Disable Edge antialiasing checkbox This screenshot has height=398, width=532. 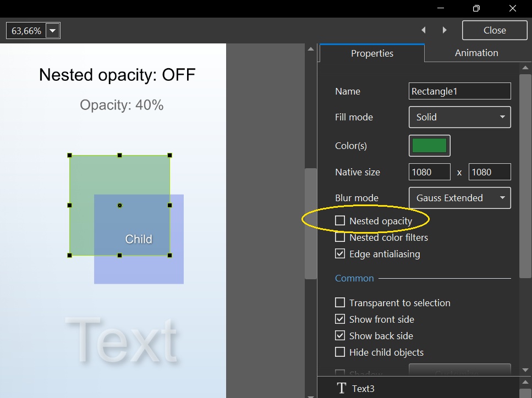pyautogui.click(x=340, y=254)
